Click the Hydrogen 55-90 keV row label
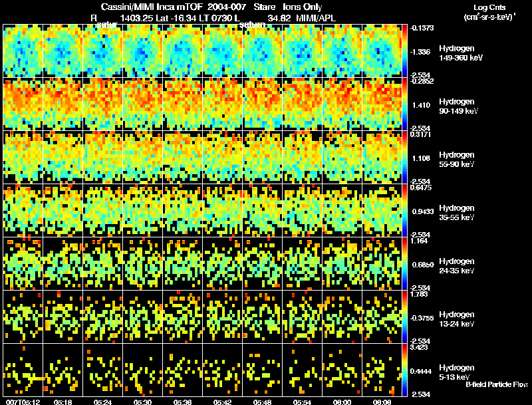This screenshot has height=405, width=532. (457, 160)
